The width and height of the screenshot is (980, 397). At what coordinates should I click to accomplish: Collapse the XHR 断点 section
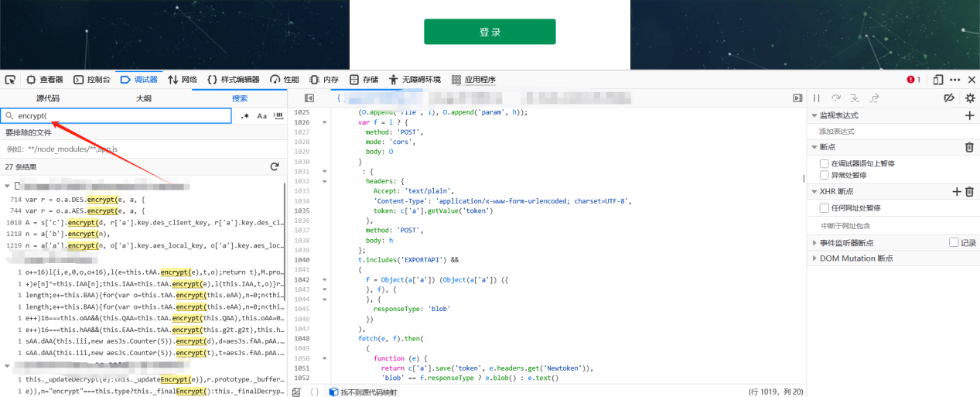click(x=814, y=191)
